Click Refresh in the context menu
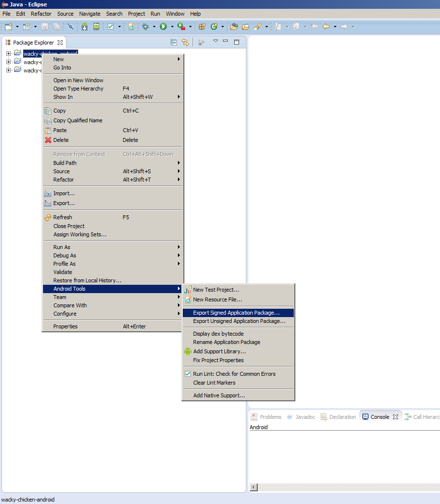 click(x=113, y=217)
